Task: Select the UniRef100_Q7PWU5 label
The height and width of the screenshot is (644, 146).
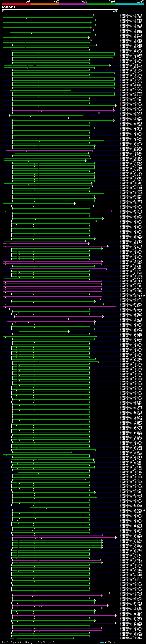Action: click(x=131, y=492)
